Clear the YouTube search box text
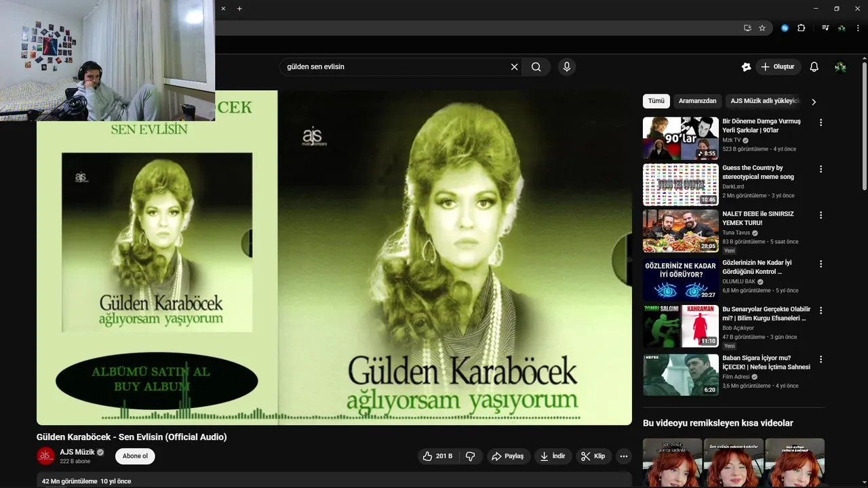The height and width of the screenshot is (488, 868). (514, 67)
